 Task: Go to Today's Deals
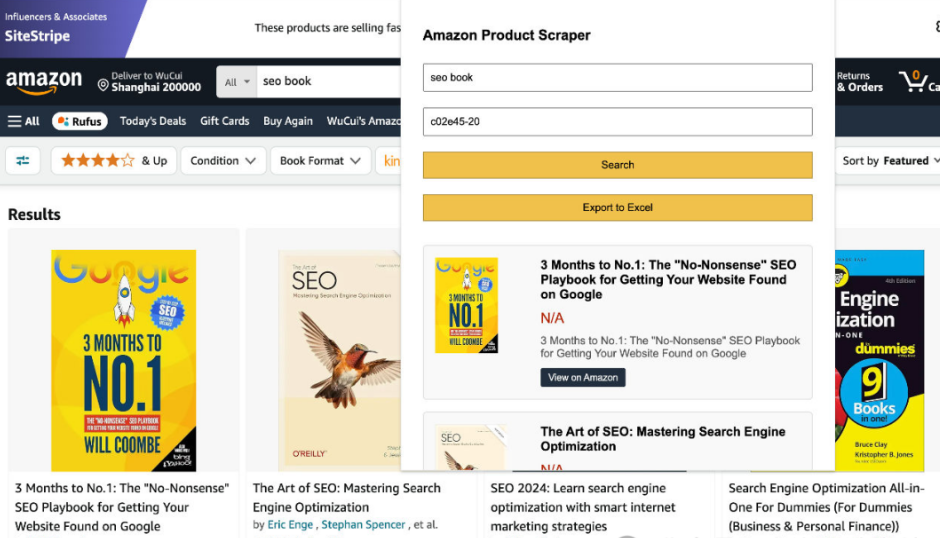coord(153,121)
